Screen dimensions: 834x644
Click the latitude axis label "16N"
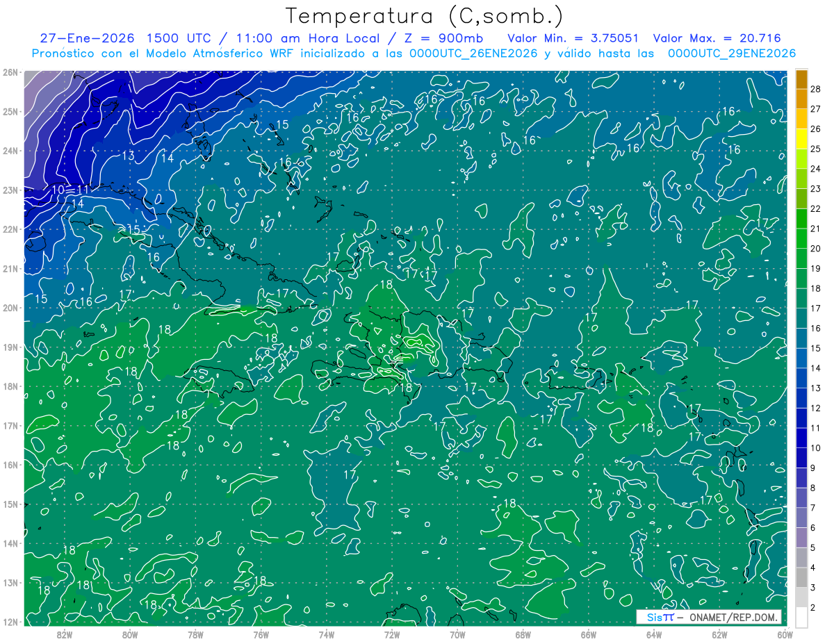10,465
